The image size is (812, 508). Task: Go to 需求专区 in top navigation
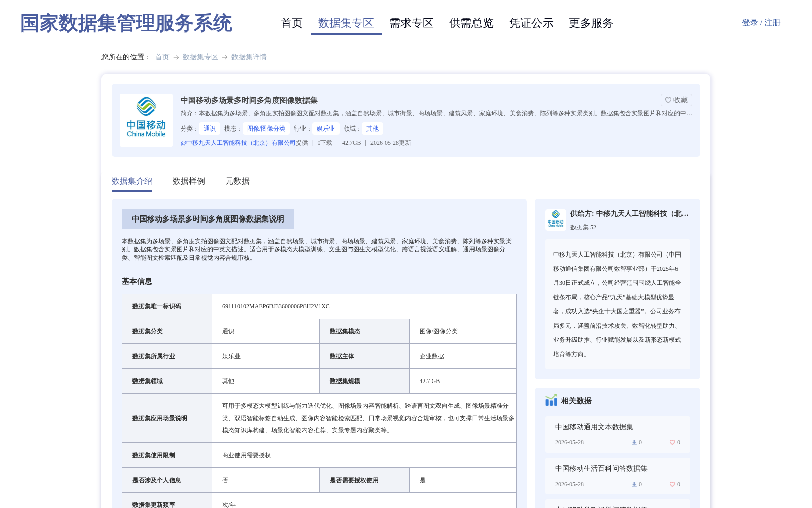point(412,23)
